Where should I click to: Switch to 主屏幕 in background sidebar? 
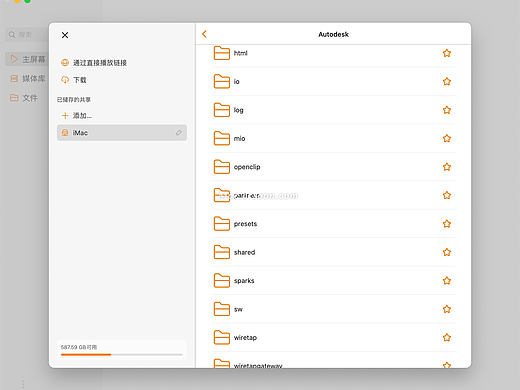pos(28,59)
